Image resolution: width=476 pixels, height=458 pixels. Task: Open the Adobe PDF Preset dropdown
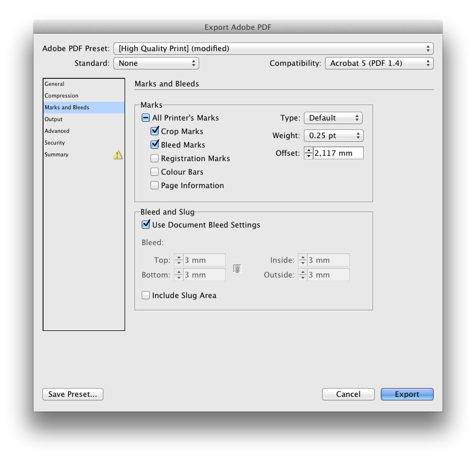pyautogui.click(x=273, y=49)
